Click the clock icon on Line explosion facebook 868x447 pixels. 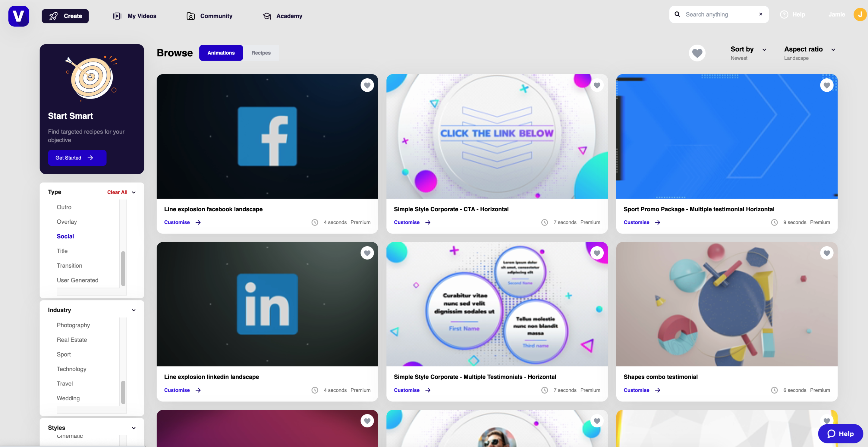315,222
